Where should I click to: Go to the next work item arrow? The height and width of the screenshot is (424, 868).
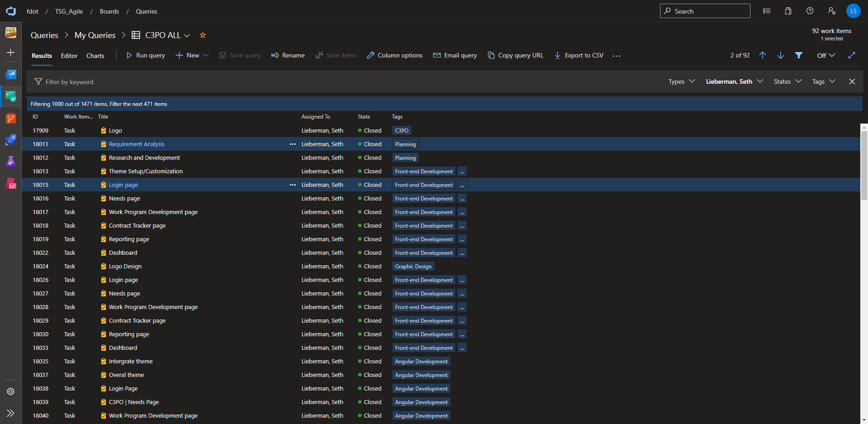(x=780, y=55)
